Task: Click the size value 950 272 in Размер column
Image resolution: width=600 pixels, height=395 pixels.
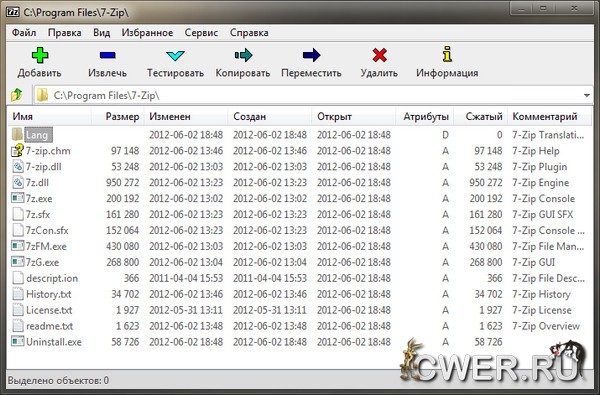Action: click(122, 183)
